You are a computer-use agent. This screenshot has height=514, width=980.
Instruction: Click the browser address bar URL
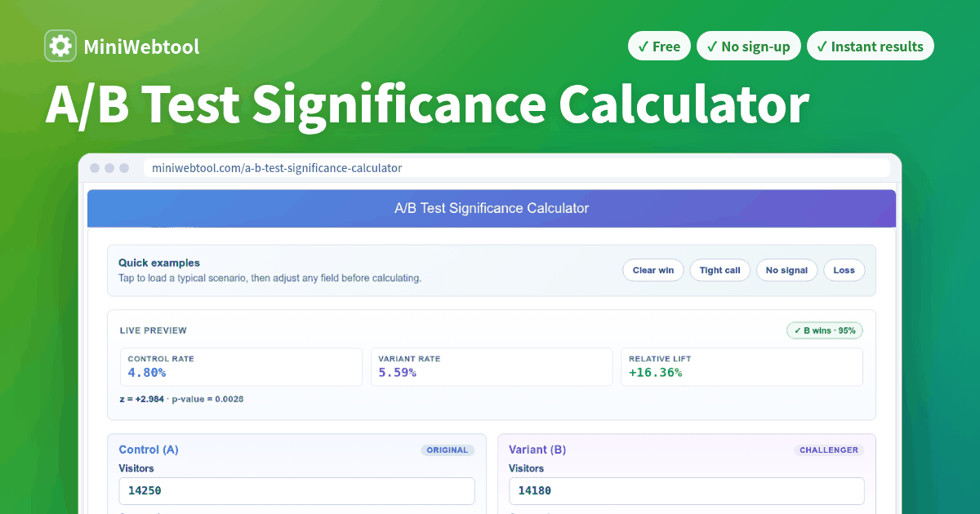tap(277, 168)
